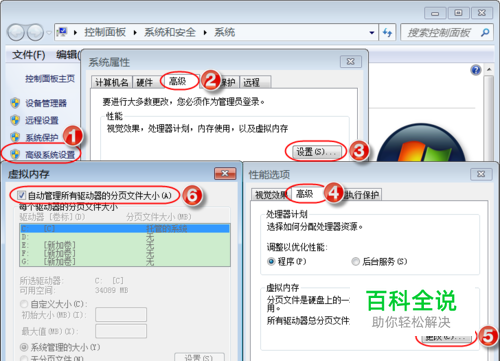Expand breadcrumb arrow before 控制面板
500x361 pixels.
click(x=75, y=33)
